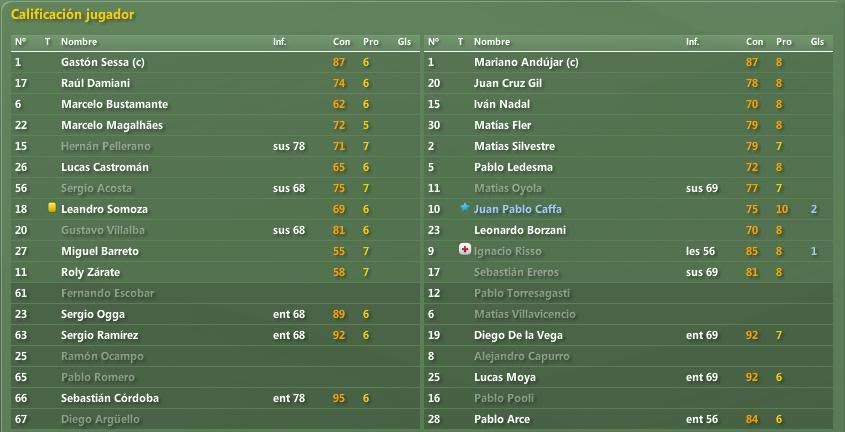Viewport: 845px width, 432px height.
Task: Click the Calificación jugador panel title
Action: tap(72, 15)
